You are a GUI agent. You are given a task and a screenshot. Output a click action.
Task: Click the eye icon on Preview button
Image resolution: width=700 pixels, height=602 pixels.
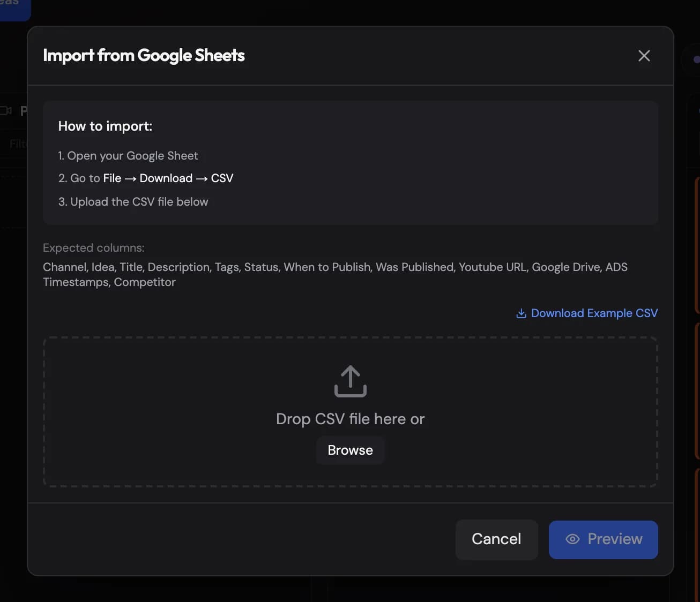click(572, 539)
